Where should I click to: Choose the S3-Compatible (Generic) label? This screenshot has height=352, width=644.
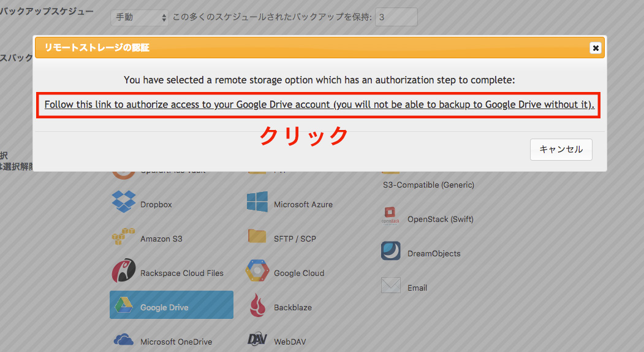[428, 185]
